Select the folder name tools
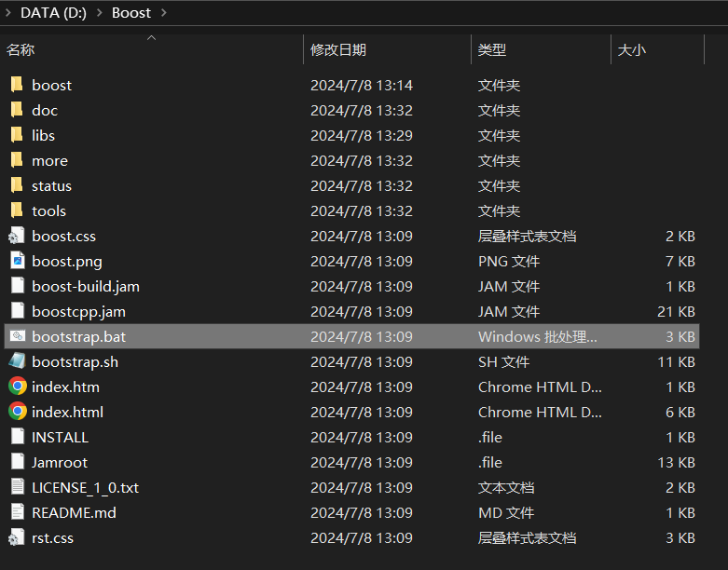This screenshot has height=570, width=728. pyautogui.click(x=48, y=211)
